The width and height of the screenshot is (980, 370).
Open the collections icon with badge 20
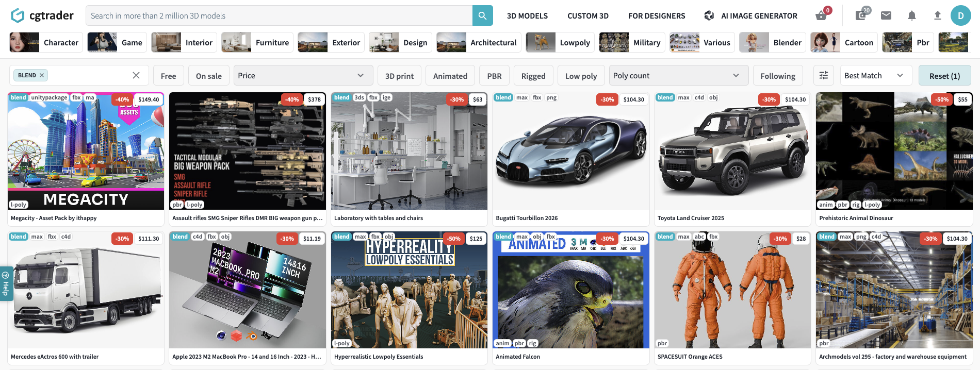pyautogui.click(x=861, y=15)
